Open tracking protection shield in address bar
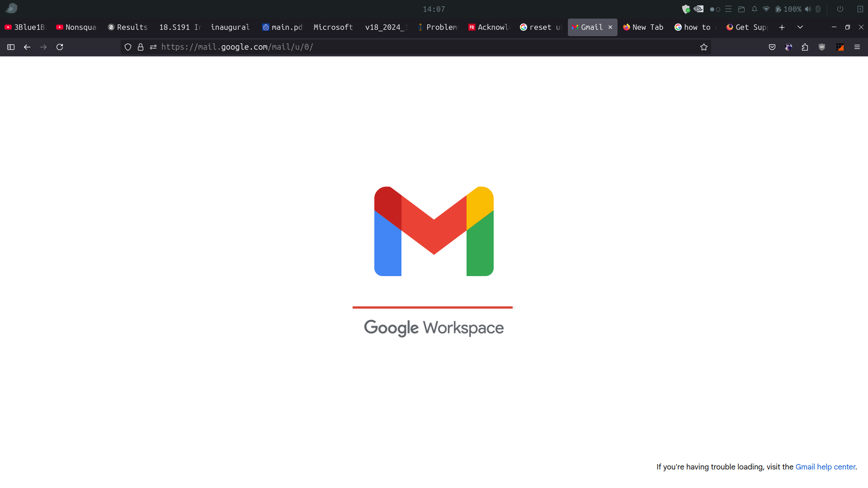 [x=128, y=47]
